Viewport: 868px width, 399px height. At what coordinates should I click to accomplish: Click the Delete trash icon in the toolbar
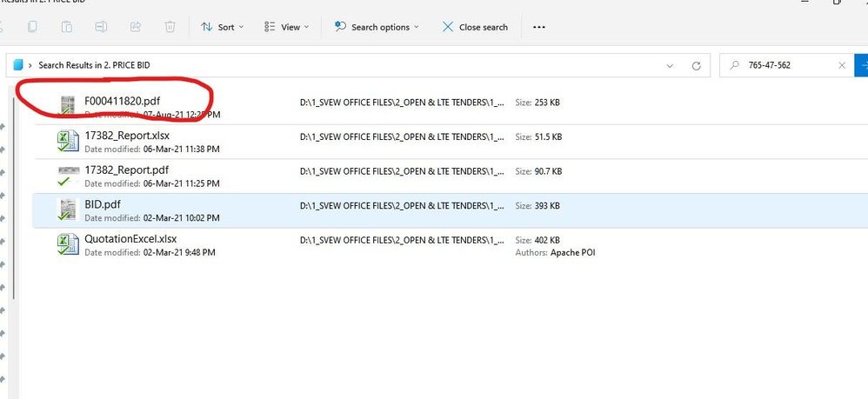coord(170,27)
